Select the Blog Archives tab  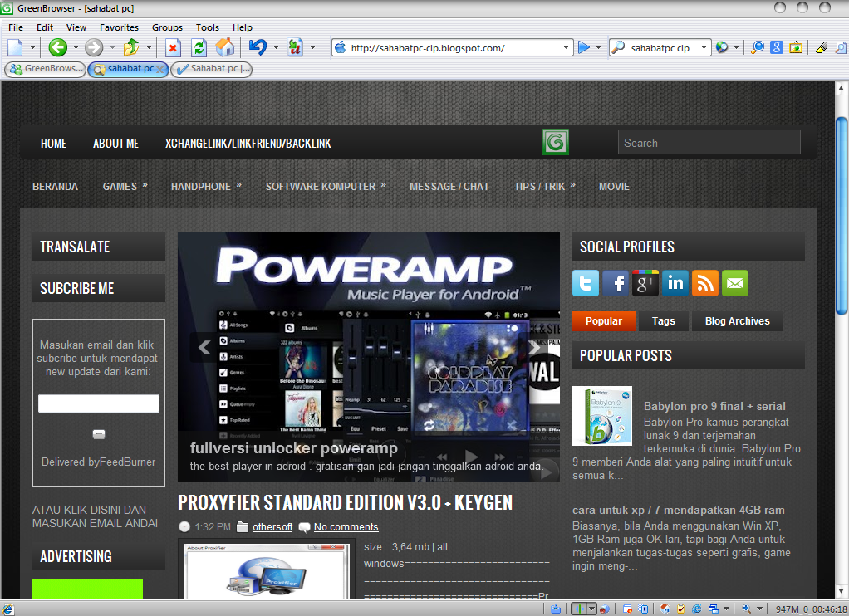737,321
